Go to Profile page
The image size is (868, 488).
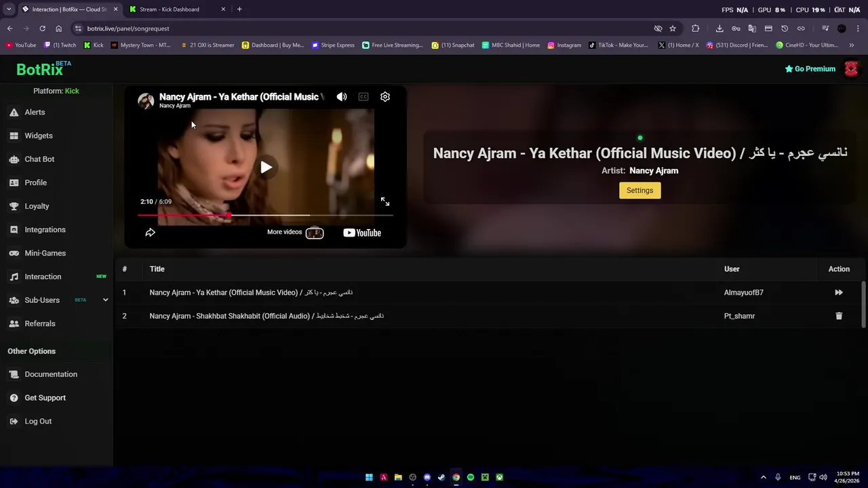35,183
